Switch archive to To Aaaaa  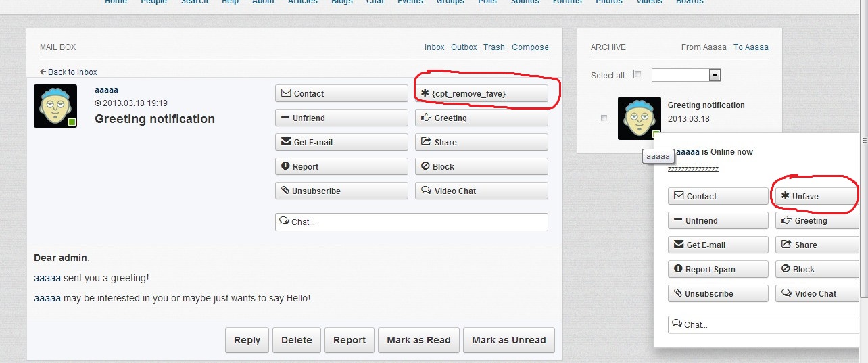pos(751,47)
